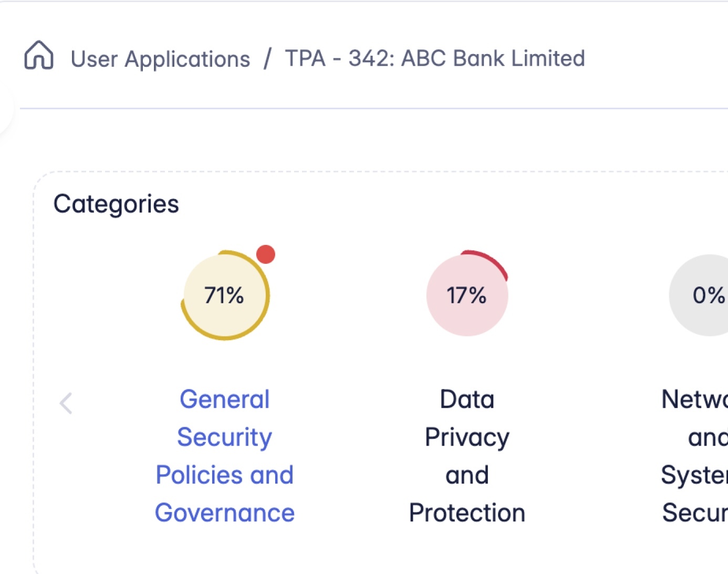Image resolution: width=728 pixels, height=574 pixels.
Task: Click the word General in the highlighted category
Action: (x=225, y=399)
